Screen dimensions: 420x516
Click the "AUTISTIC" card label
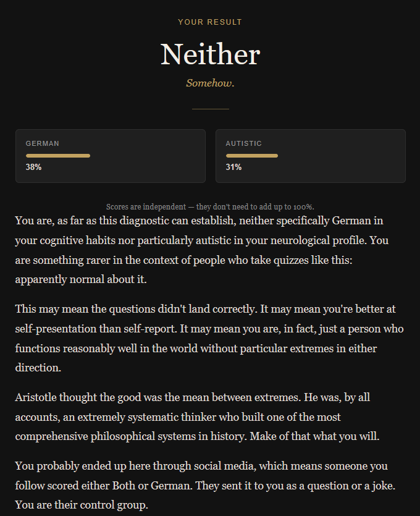click(x=243, y=143)
